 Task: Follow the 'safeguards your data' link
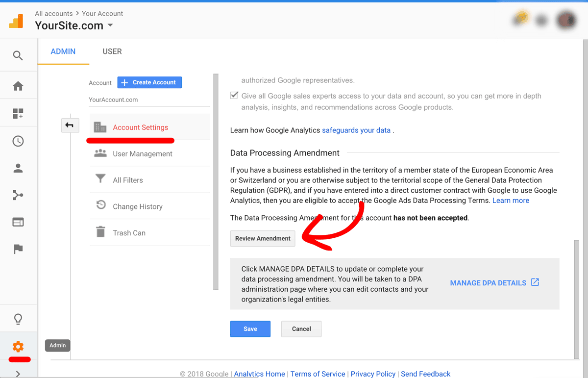(356, 130)
